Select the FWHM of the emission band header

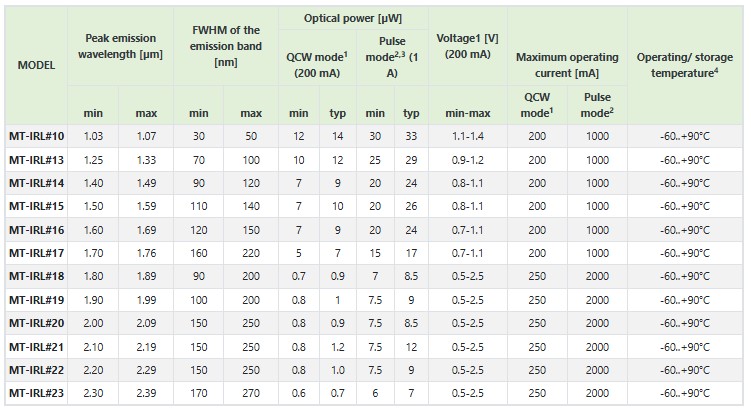point(226,46)
